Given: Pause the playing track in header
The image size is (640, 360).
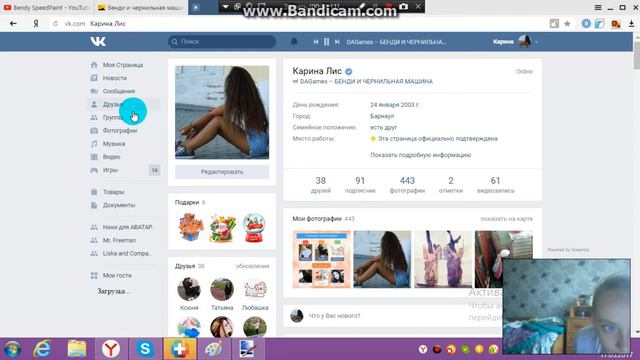Looking at the screenshot, I should click(327, 42).
